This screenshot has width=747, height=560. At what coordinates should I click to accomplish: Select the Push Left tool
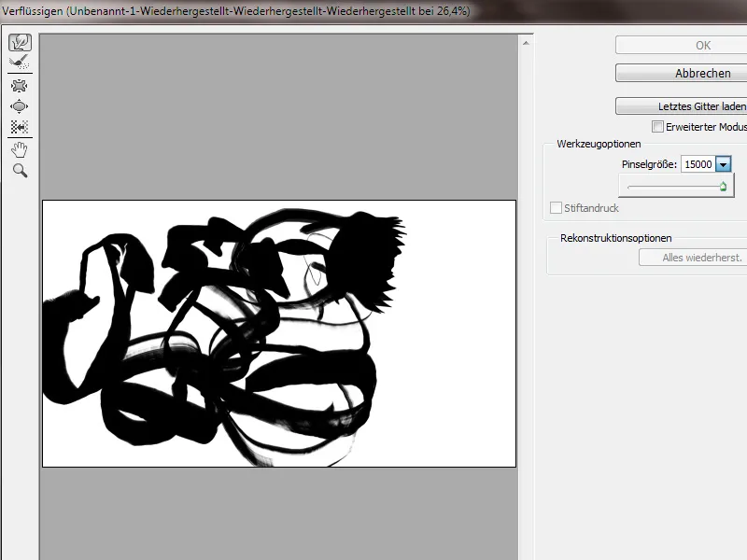pyautogui.click(x=19, y=127)
